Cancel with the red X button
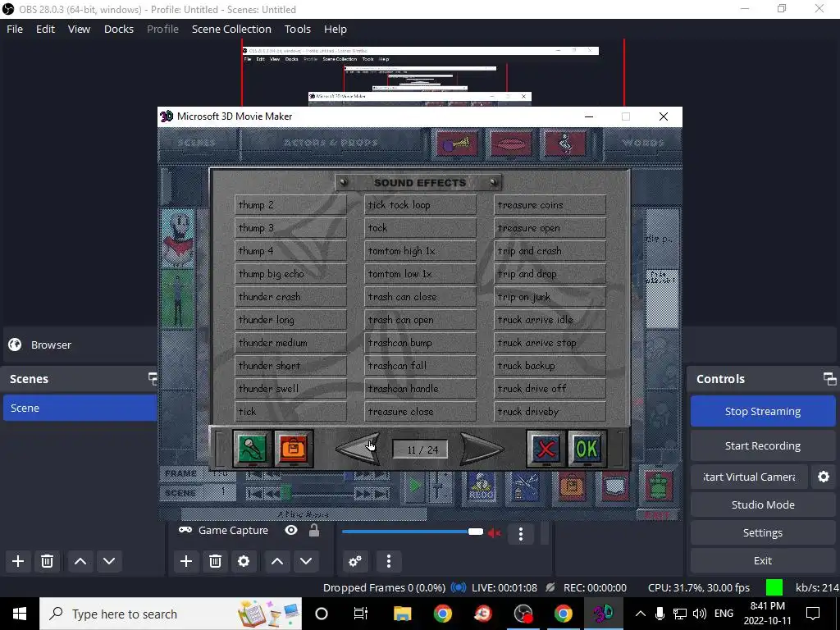Screen dimensions: 840x630 (x=546, y=449)
